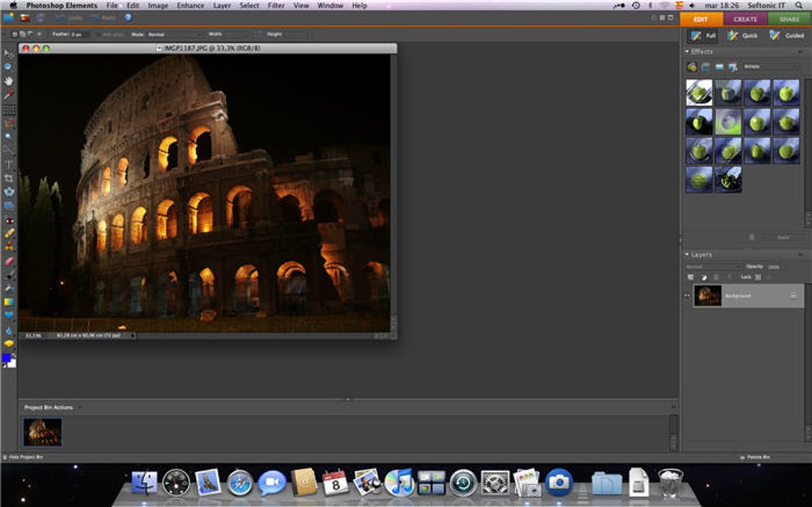812x507 pixels.
Task: Toggle Anti-alias checkbox in options bar
Action: pyautogui.click(x=97, y=34)
